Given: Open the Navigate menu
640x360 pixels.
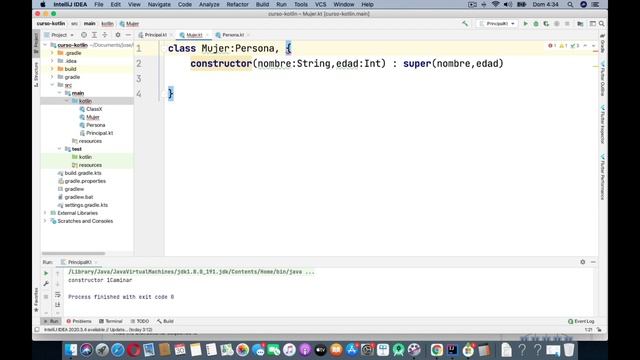Looking at the screenshot, I should pyautogui.click(x=159, y=4).
